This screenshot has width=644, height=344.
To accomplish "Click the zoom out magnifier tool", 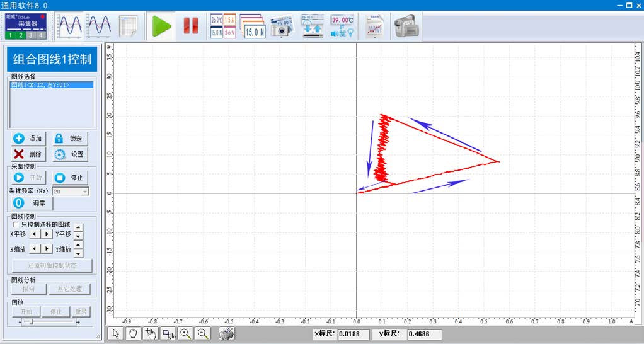I will [x=203, y=334].
